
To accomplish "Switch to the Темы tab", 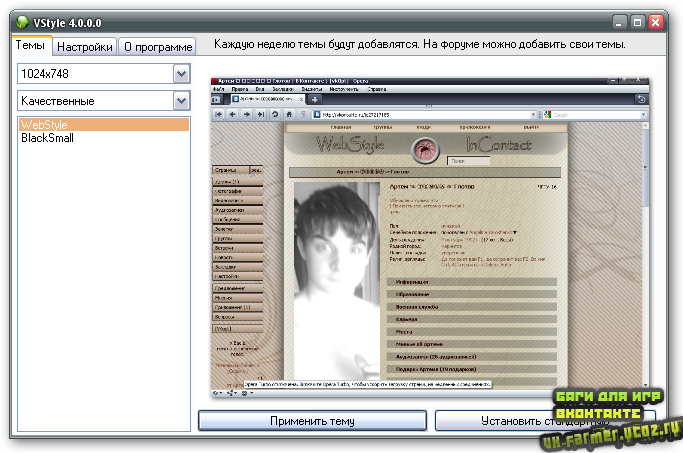I will point(31,45).
